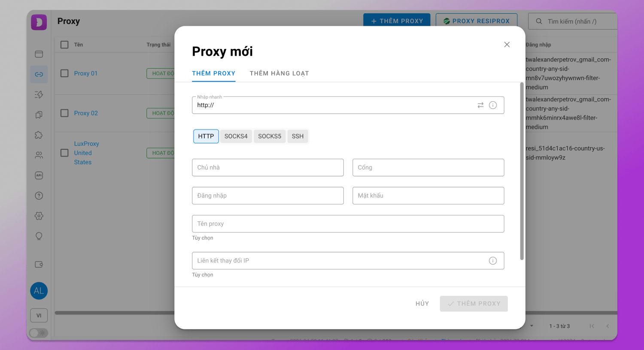This screenshot has width=644, height=350.
Task: Open the extensions puzzle icon in sidebar
Action: [39, 135]
